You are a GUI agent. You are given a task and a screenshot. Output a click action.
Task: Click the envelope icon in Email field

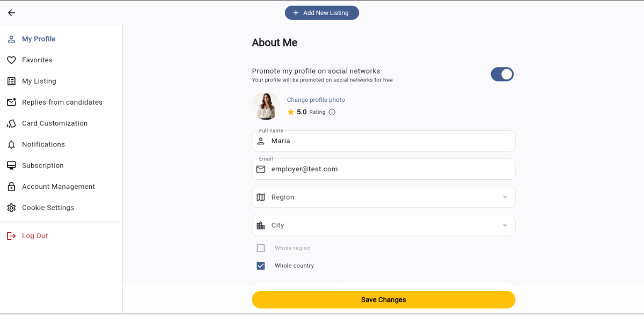click(x=261, y=169)
